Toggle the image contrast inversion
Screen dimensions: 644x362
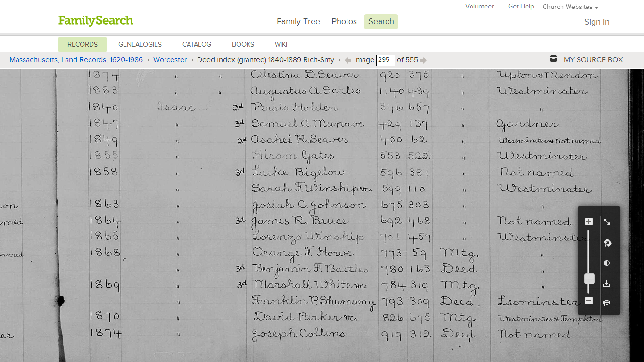(x=607, y=263)
